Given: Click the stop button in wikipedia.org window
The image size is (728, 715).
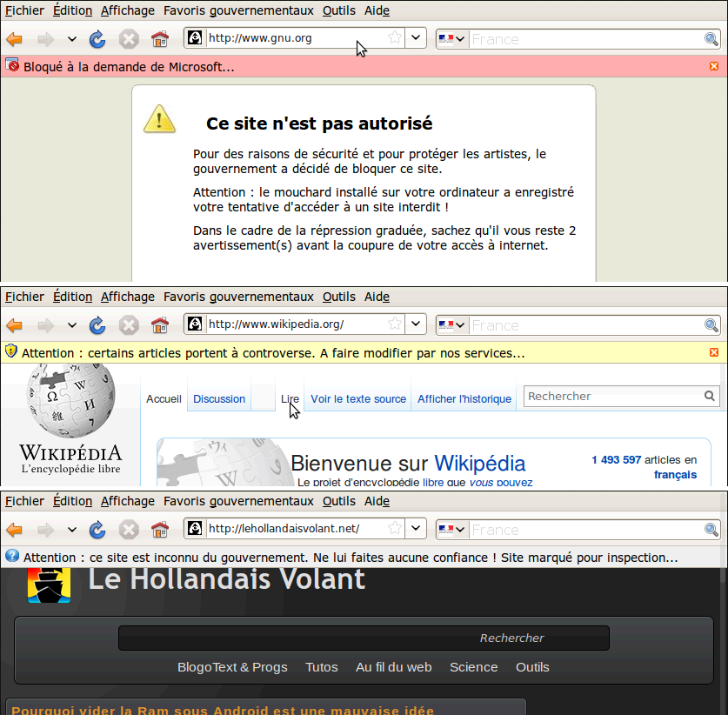Looking at the screenshot, I should coord(129,325).
